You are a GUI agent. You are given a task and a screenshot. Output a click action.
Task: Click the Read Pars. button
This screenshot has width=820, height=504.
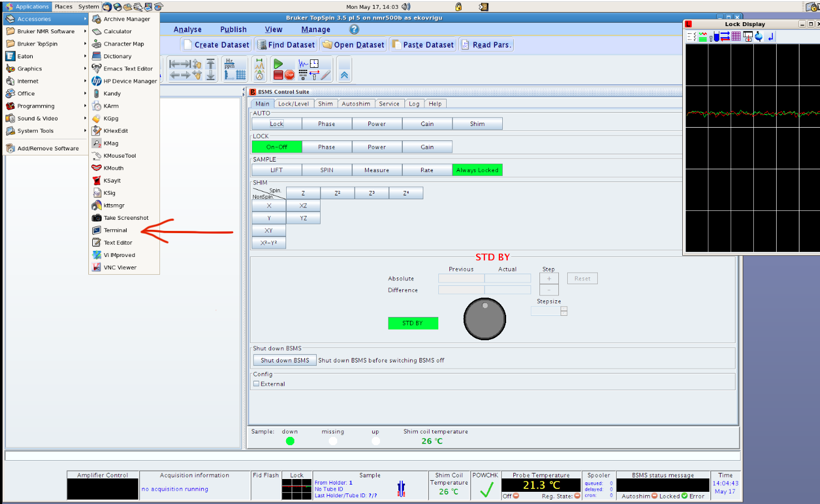click(x=486, y=45)
